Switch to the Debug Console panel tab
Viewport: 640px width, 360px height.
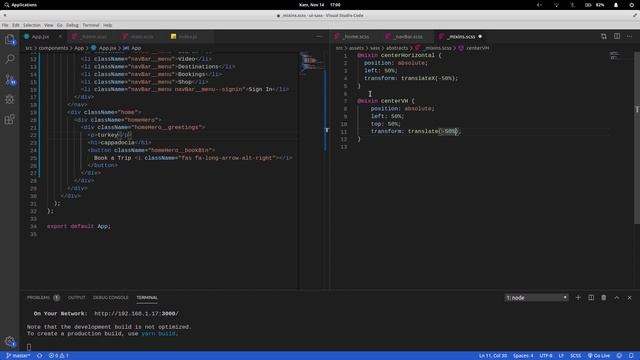point(110,298)
